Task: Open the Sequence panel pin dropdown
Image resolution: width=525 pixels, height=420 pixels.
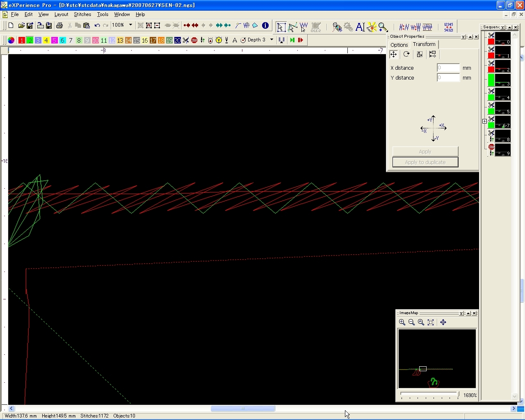Action: [503, 27]
